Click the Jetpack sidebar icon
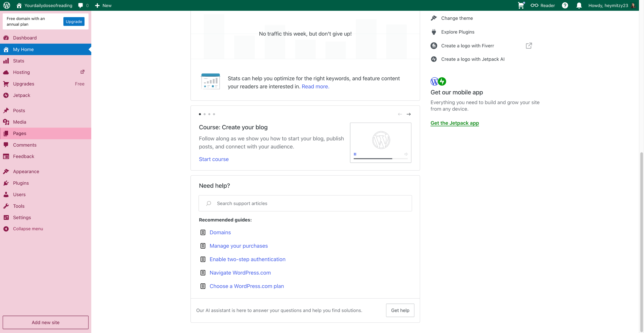 [x=6, y=95]
